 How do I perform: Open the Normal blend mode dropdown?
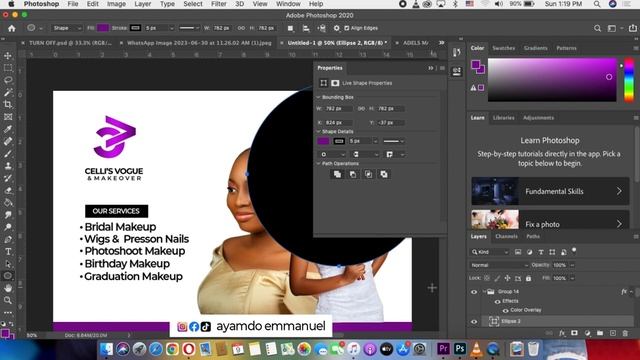[499, 265]
